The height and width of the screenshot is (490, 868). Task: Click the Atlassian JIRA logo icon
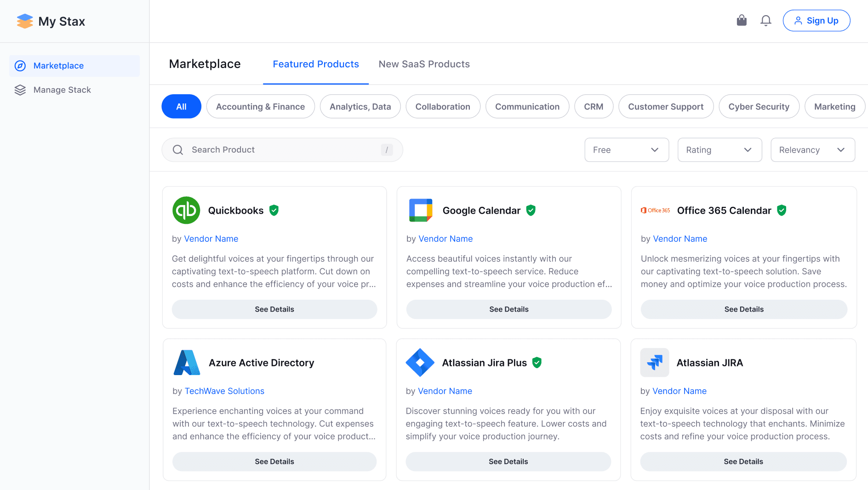coord(655,363)
